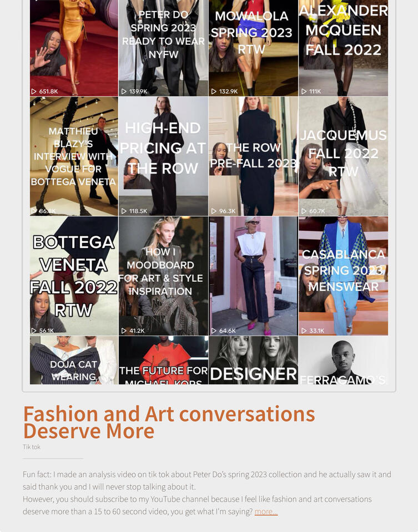
Task: Open How I Moodboard video thumbnail
Action: (x=163, y=276)
